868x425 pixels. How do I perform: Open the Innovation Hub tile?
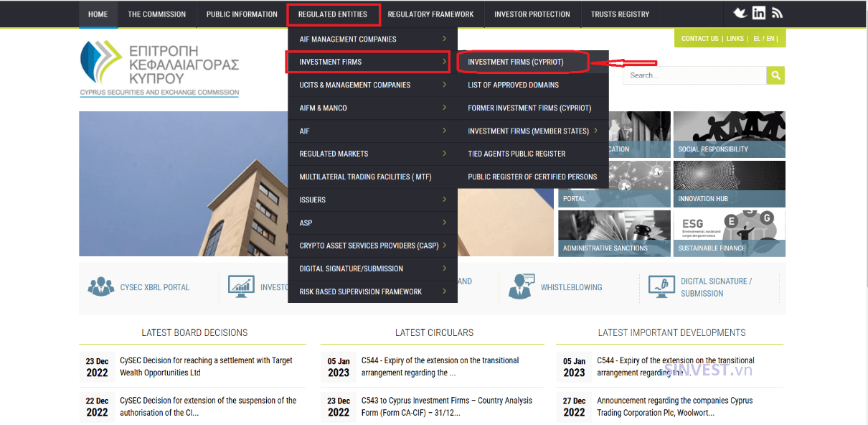(x=730, y=184)
